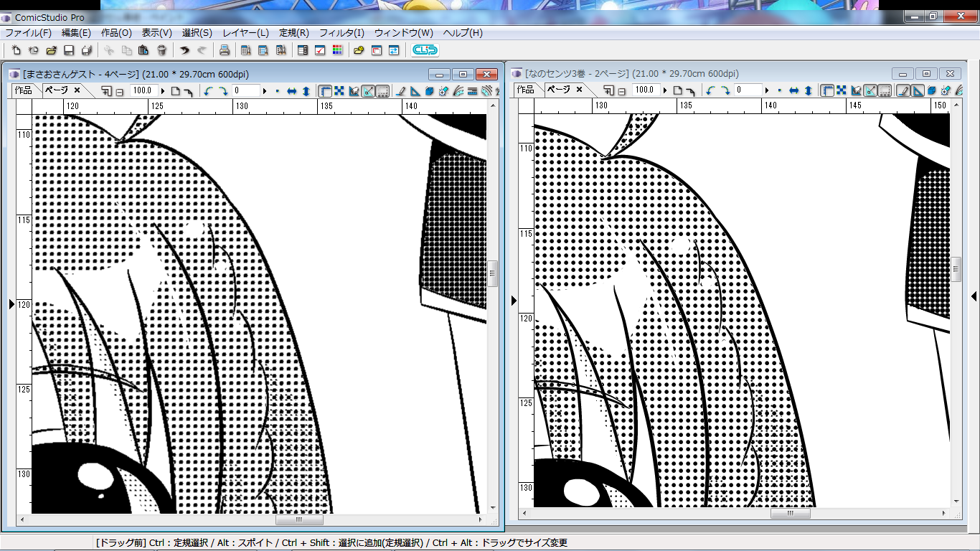Toggle ruler display in left window
This screenshot has width=980, height=551.
pyautogui.click(x=325, y=90)
